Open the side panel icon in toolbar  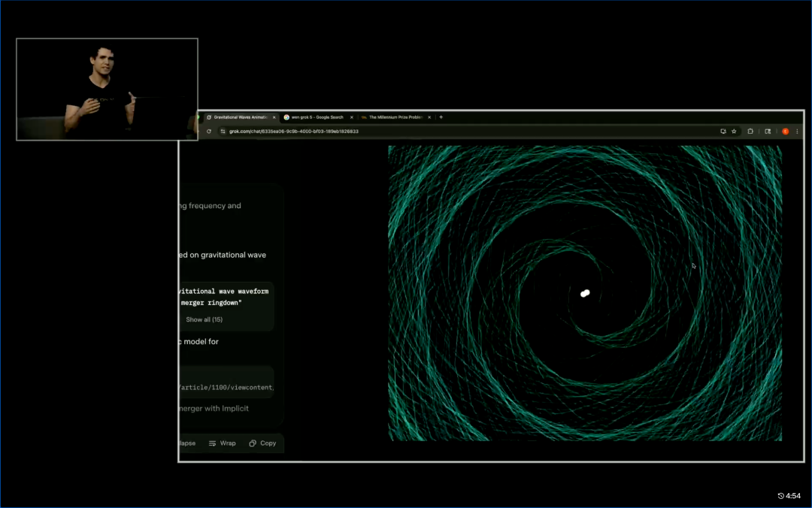tap(768, 132)
